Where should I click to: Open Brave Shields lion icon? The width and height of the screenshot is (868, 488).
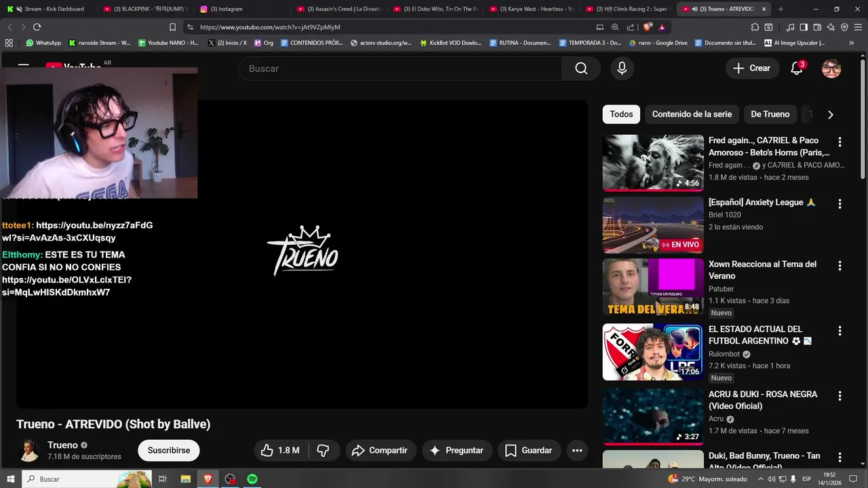[x=648, y=27]
